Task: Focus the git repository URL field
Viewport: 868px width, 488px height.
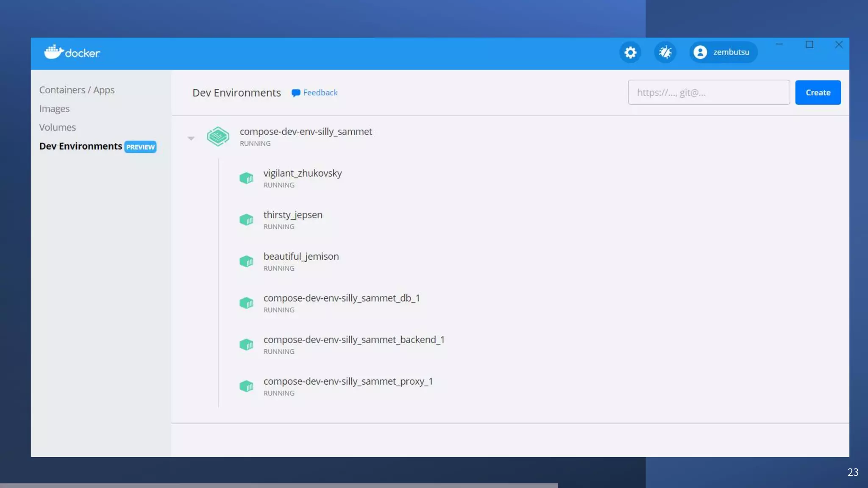Action: [709, 92]
